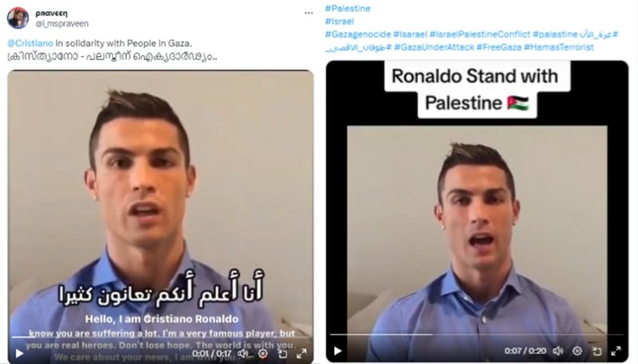638x364 pixels.
Task: Open the #Gazagenocide hashtag
Action: [357, 34]
